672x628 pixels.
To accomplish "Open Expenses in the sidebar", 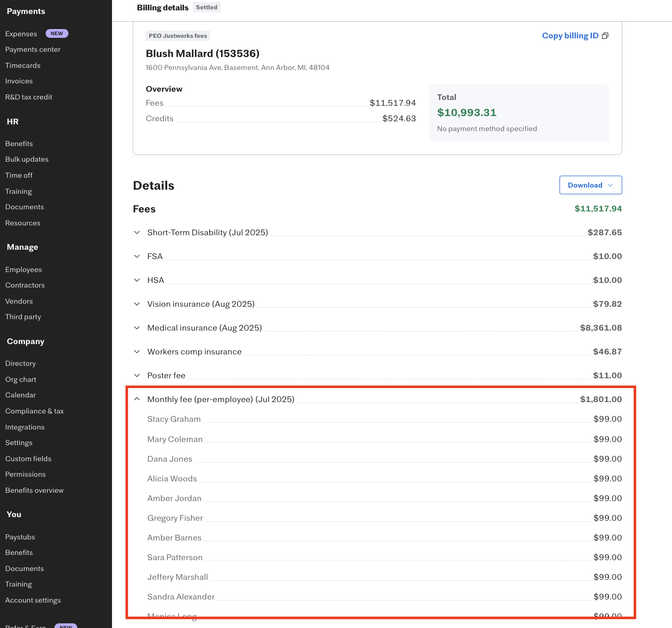I will tap(21, 34).
